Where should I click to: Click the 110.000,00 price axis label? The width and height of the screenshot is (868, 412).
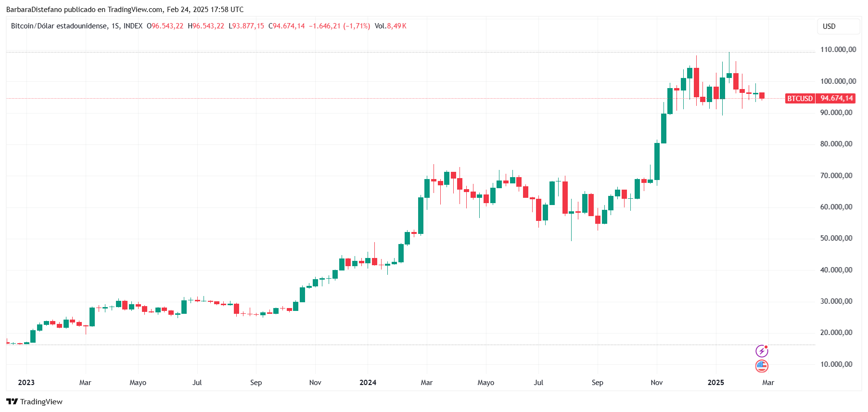[x=838, y=50]
